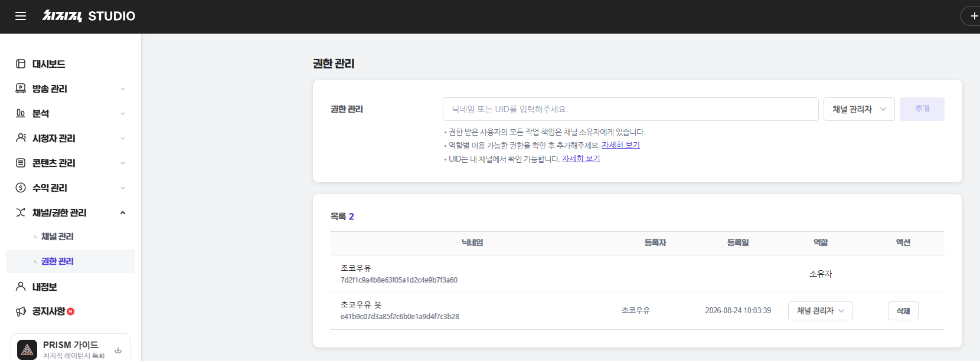This screenshot has height=361, width=980.
Task: Open 자세히 보기 link about role permissions
Action: pyautogui.click(x=620, y=145)
